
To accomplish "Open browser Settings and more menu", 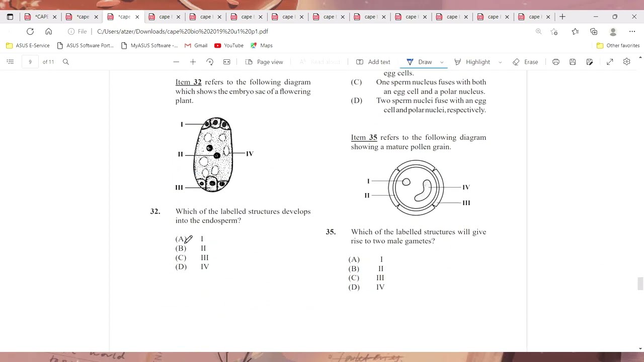I will click(632, 31).
